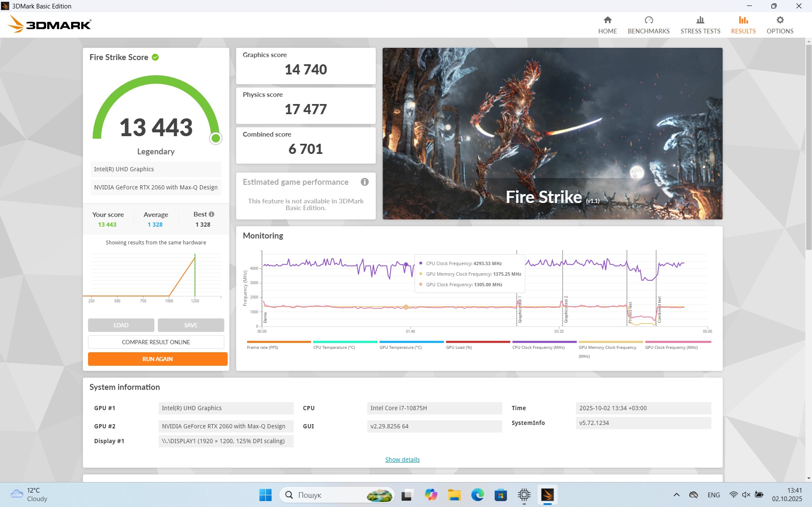Click info icon beside Best score
This screenshot has height=507, width=812.
[212, 214]
